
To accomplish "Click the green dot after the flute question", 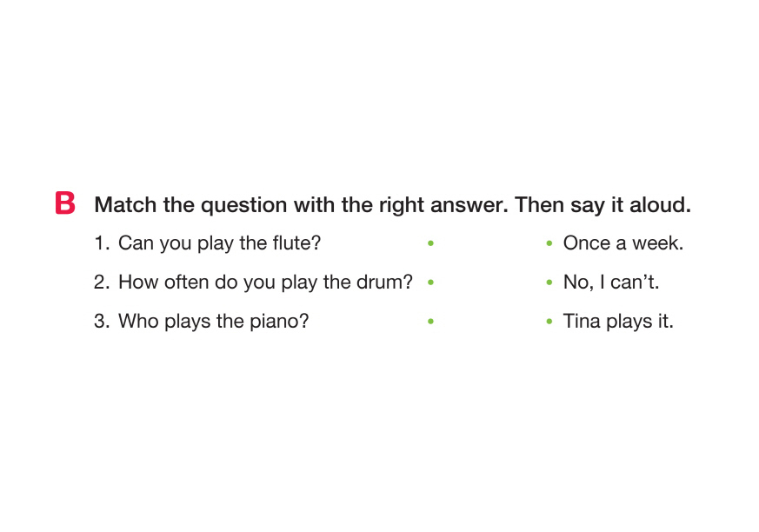I will [x=430, y=244].
